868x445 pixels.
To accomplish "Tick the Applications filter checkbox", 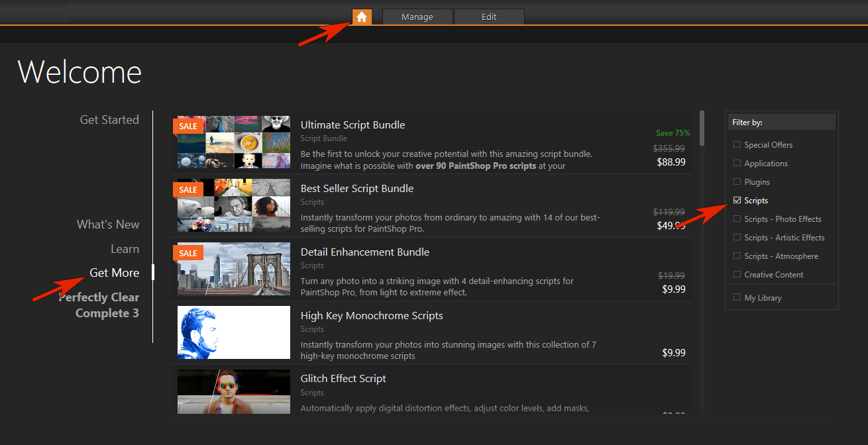I will [x=737, y=163].
